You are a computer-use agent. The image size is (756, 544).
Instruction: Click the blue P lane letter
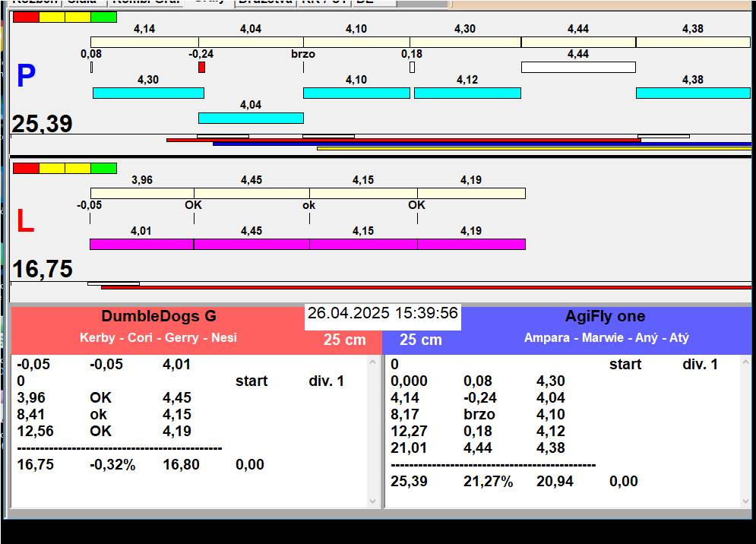coord(26,75)
